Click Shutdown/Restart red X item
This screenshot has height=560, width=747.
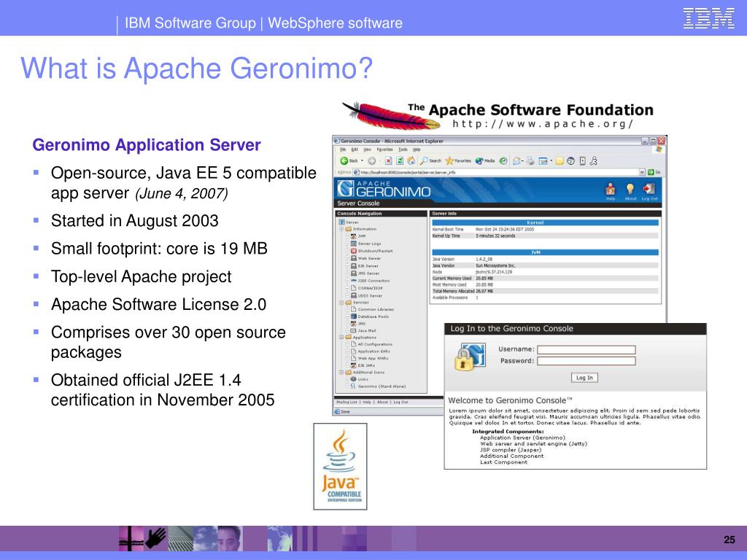pos(371,251)
